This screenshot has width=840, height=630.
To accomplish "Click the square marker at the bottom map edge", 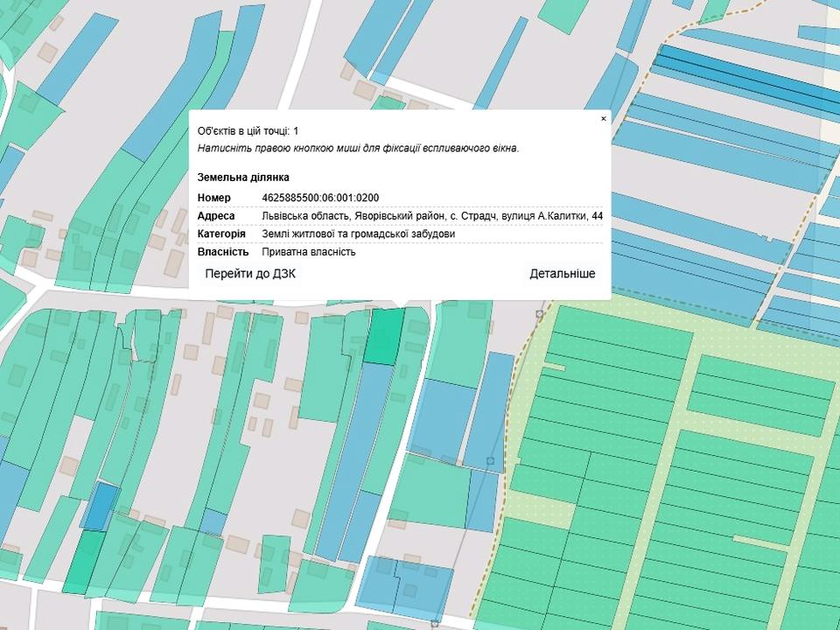I will 435,624.
